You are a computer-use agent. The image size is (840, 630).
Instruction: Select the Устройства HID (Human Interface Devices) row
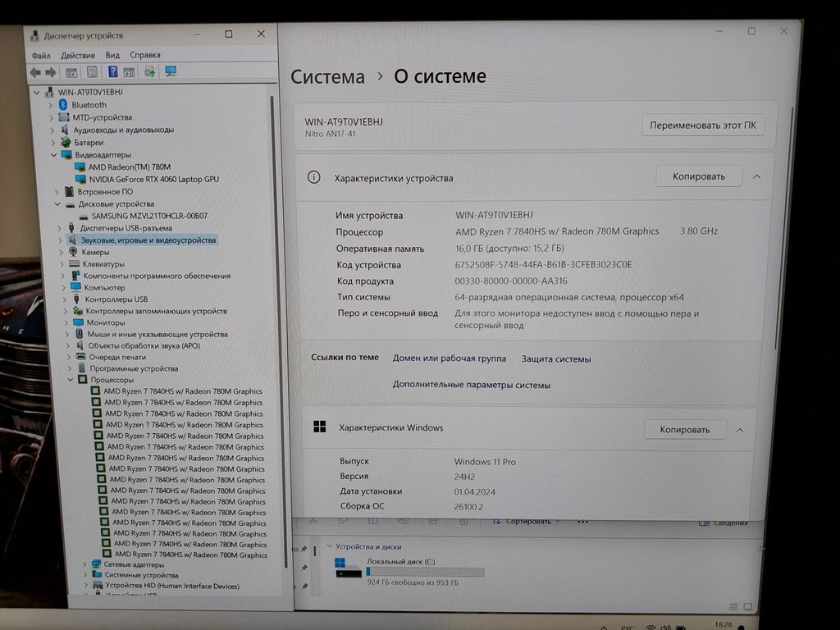point(172,586)
